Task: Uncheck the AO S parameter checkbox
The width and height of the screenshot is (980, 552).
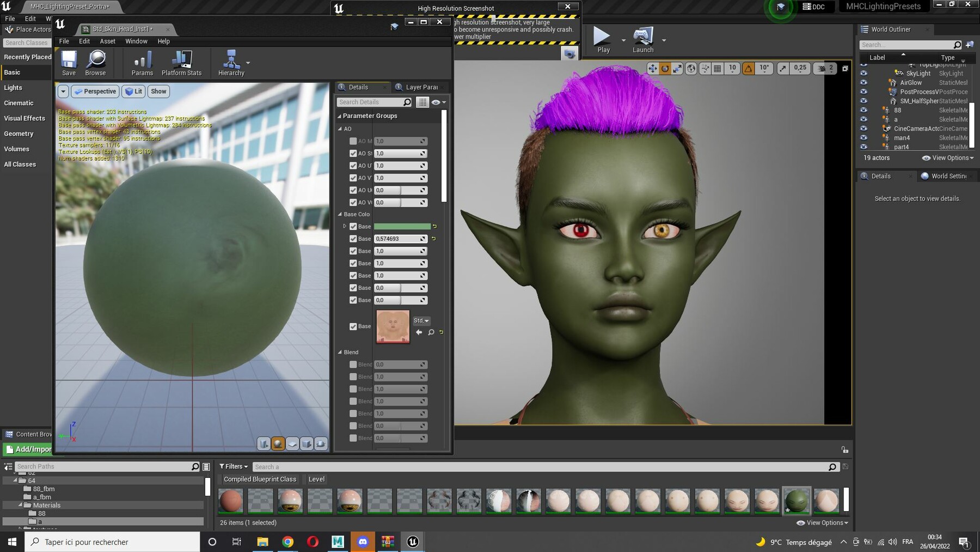Action: coord(353,153)
